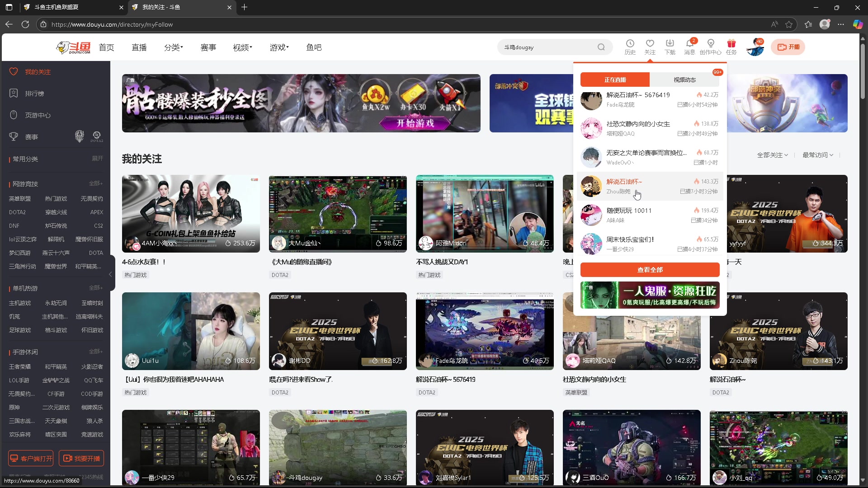The image size is (868, 488).
Task: Click the 开播 button in header
Action: [788, 47]
